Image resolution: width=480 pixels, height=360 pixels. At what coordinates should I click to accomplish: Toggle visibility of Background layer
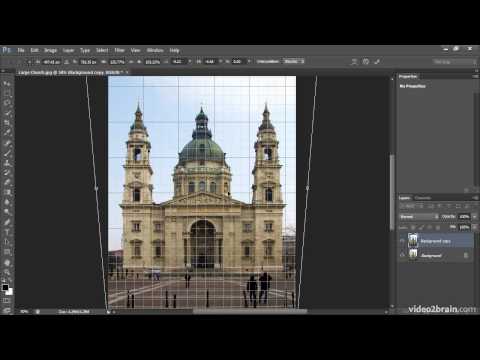click(402, 255)
